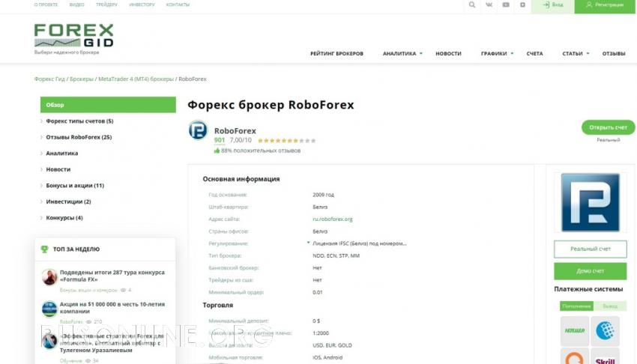The width and height of the screenshot is (637, 364).
Task: Open the ru.roboforex.org website link
Action: [x=333, y=219]
